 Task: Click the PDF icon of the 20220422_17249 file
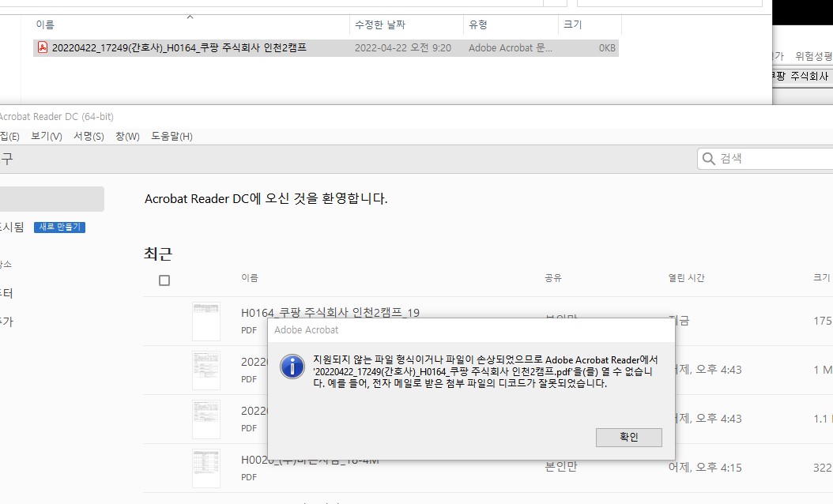pos(43,47)
